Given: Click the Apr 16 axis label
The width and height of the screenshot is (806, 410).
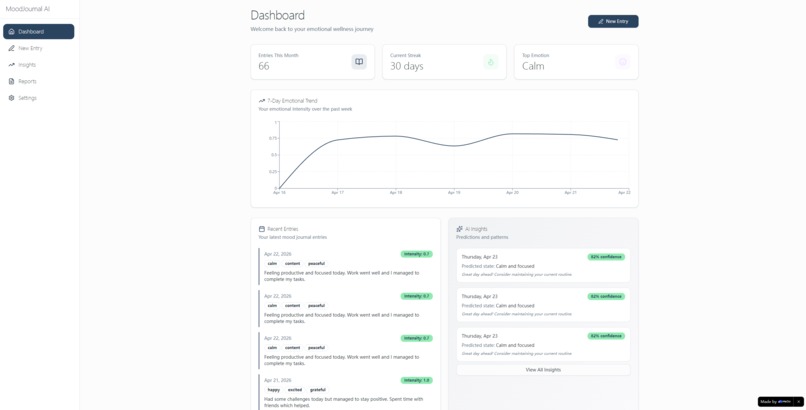Looking at the screenshot, I should click(x=279, y=193).
